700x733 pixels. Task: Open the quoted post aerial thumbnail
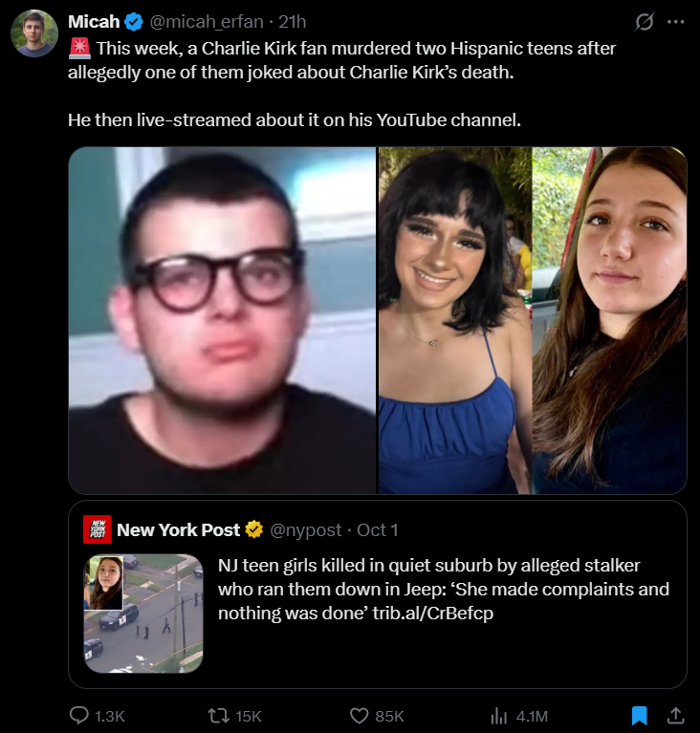click(x=143, y=614)
